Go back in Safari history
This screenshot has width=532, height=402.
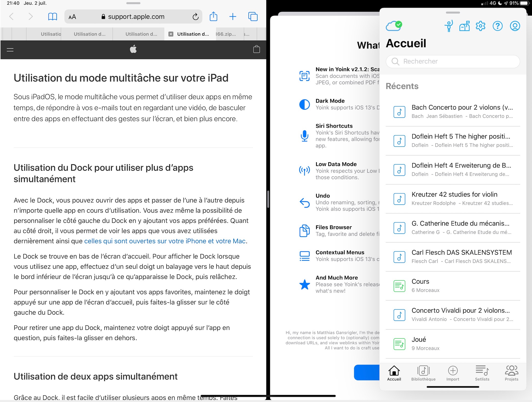pos(11,17)
